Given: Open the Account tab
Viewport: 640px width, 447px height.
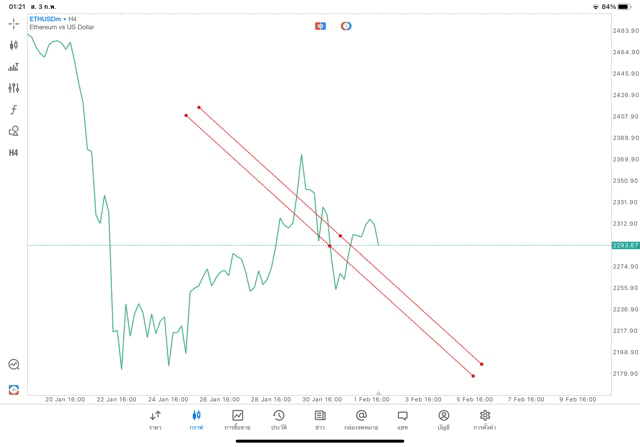Looking at the screenshot, I should (x=443, y=420).
